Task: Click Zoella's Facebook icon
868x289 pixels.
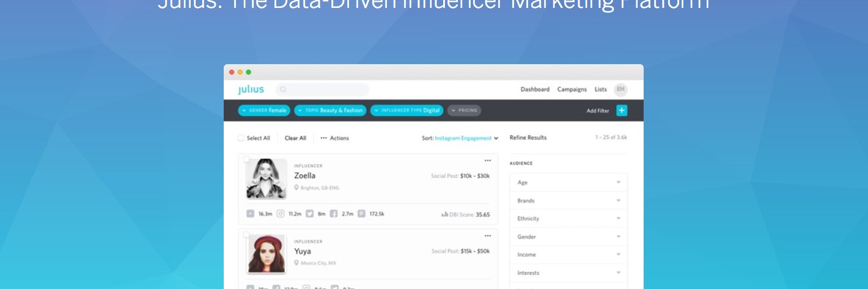Action: click(x=334, y=214)
